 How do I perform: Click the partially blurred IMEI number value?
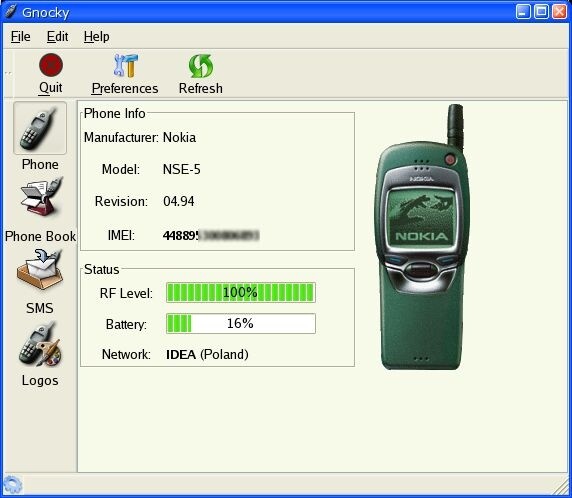[x=211, y=236]
